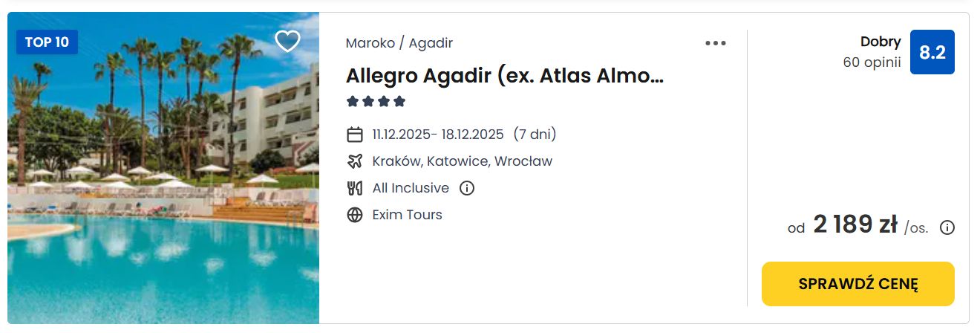Click the TOP 10 badge

47,42
